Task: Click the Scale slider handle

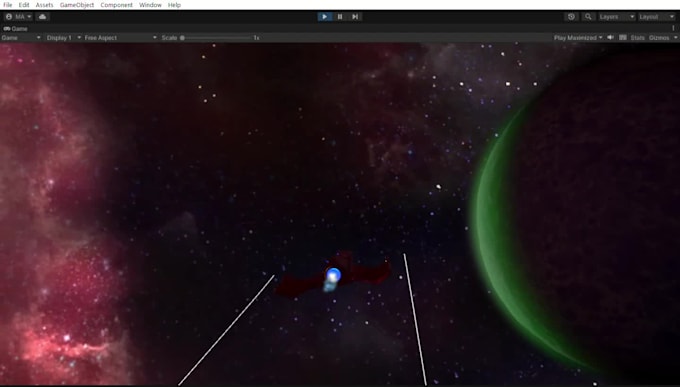Action: tap(183, 38)
